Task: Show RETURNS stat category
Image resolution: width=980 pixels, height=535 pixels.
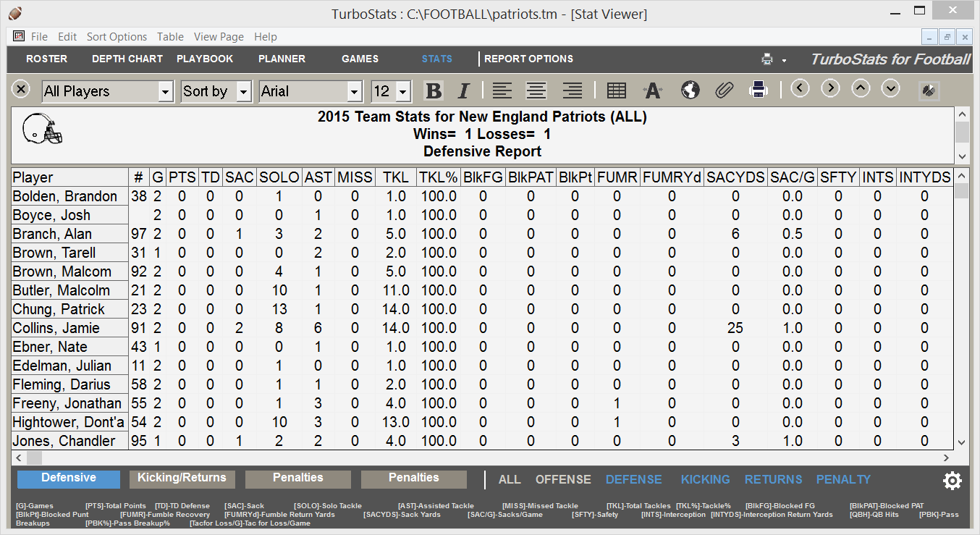Action: tap(774, 479)
